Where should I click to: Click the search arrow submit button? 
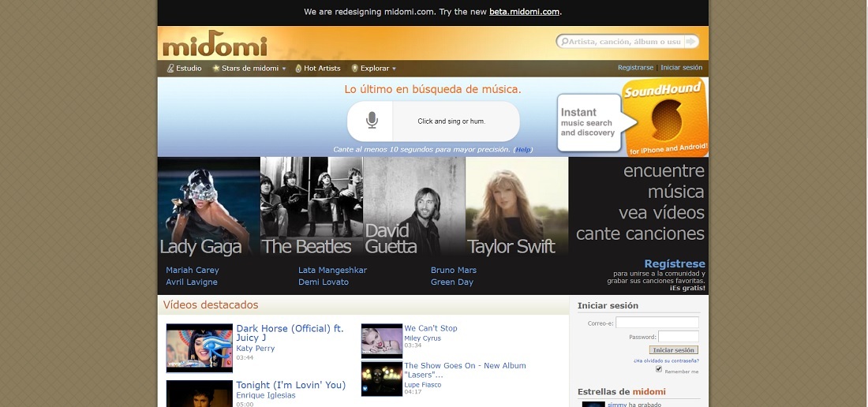pos(690,42)
